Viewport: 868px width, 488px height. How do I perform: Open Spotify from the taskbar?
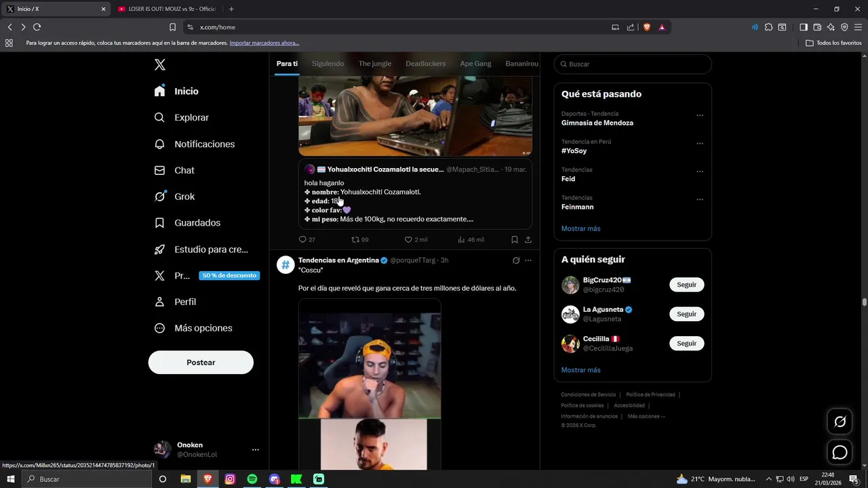click(252, 479)
